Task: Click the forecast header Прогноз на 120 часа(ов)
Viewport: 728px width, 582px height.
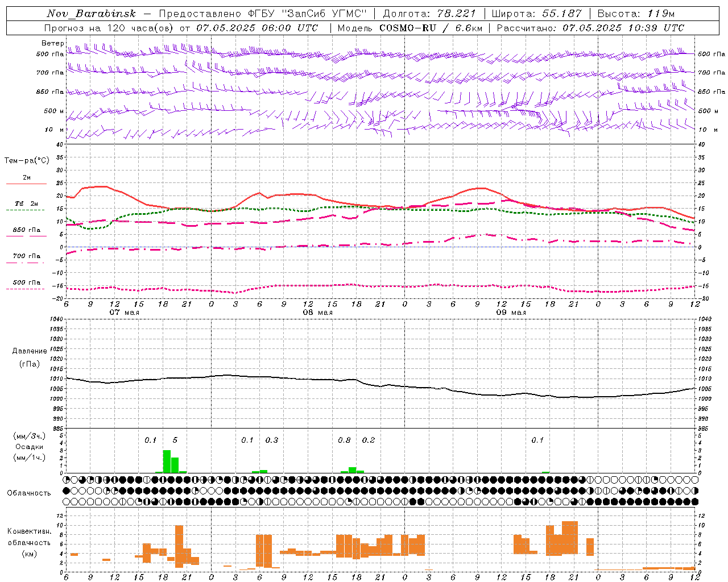Action: pos(109,28)
